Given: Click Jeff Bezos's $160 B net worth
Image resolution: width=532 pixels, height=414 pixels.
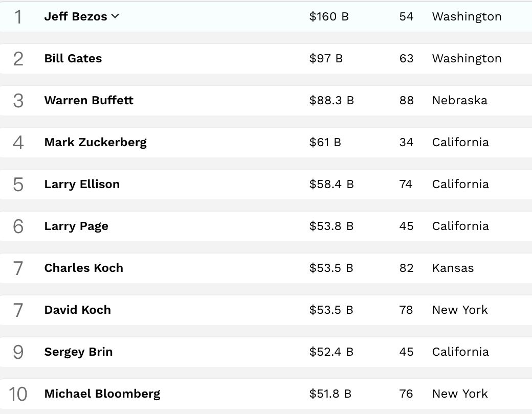Looking at the screenshot, I should click(x=329, y=16).
